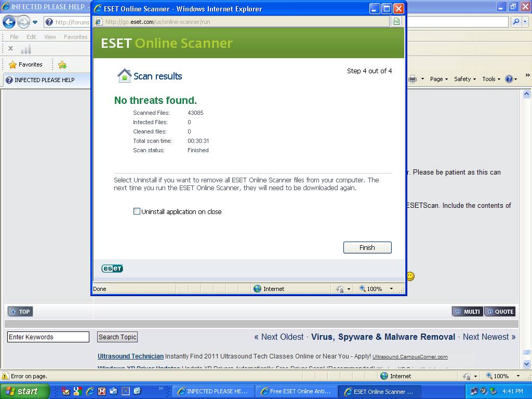The height and width of the screenshot is (399, 532).
Task: Click the Windows start button
Action: coord(25,391)
